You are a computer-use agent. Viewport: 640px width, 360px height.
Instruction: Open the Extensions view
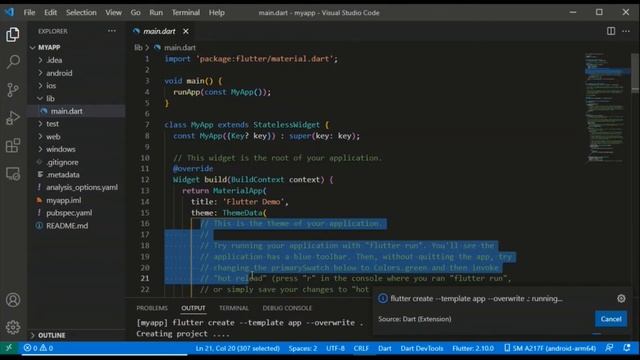point(13,145)
